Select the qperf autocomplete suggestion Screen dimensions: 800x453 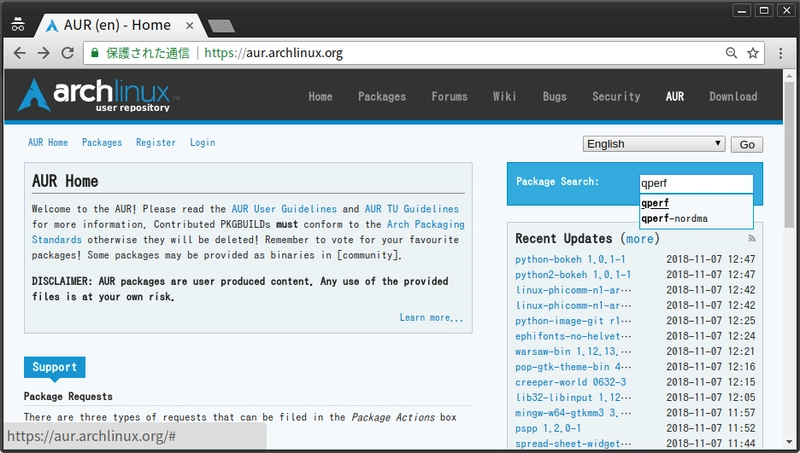[x=696, y=203]
